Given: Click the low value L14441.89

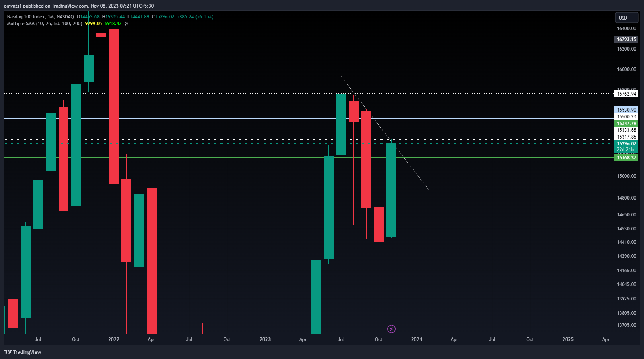Looking at the screenshot, I should (139, 17).
